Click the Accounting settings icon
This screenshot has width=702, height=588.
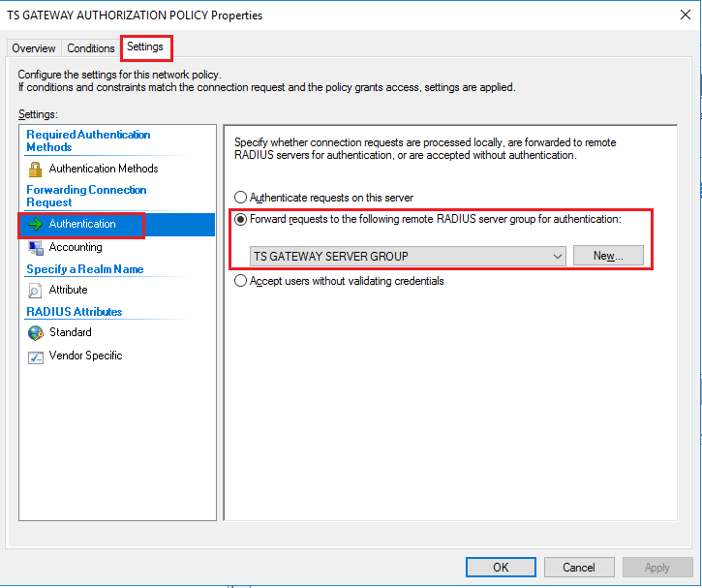pyautogui.click(x=36, y=247)
